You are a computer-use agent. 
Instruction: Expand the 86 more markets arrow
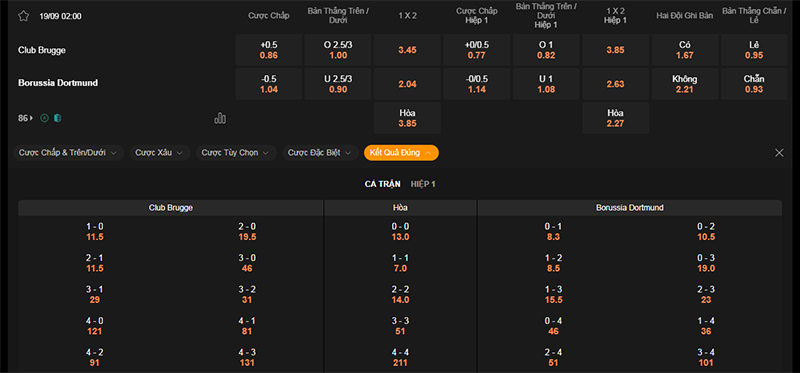[26, 118]
